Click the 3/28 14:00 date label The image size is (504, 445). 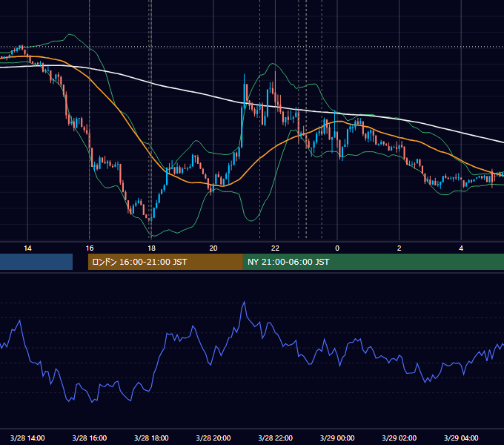point(27,438)
